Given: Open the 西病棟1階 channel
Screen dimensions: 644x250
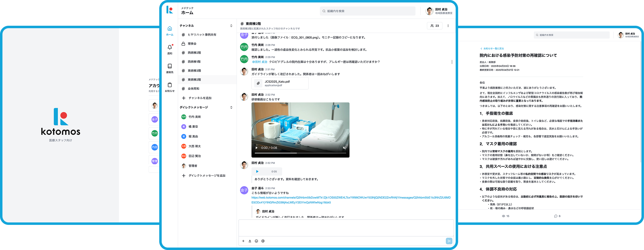Looking at the screenshot, I should point(207,62).
